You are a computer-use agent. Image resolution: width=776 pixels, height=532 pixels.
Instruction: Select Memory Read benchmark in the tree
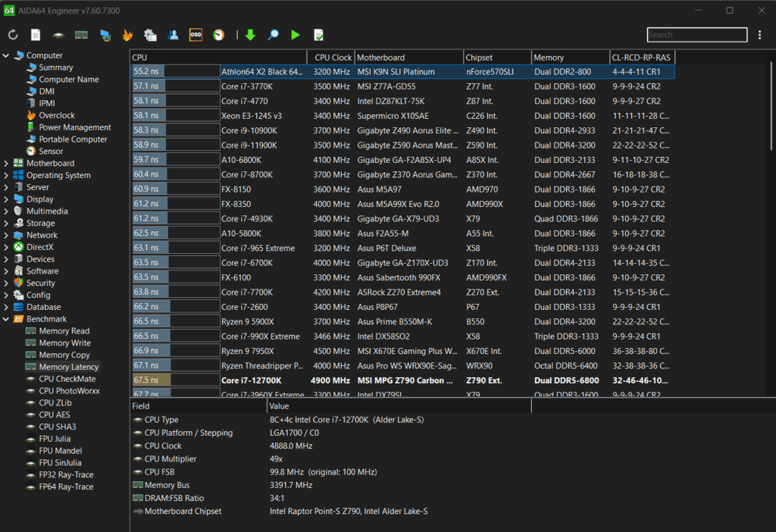[64, 331]
